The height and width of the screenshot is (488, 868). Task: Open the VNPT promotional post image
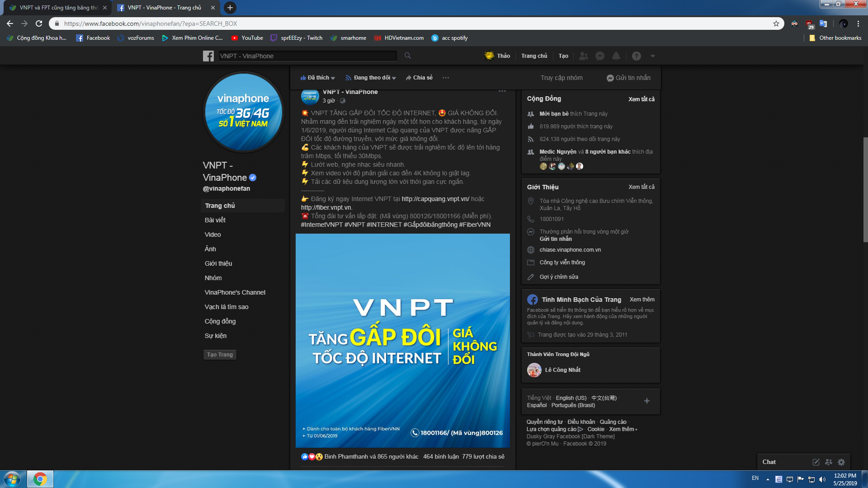[x=403, y=341]
